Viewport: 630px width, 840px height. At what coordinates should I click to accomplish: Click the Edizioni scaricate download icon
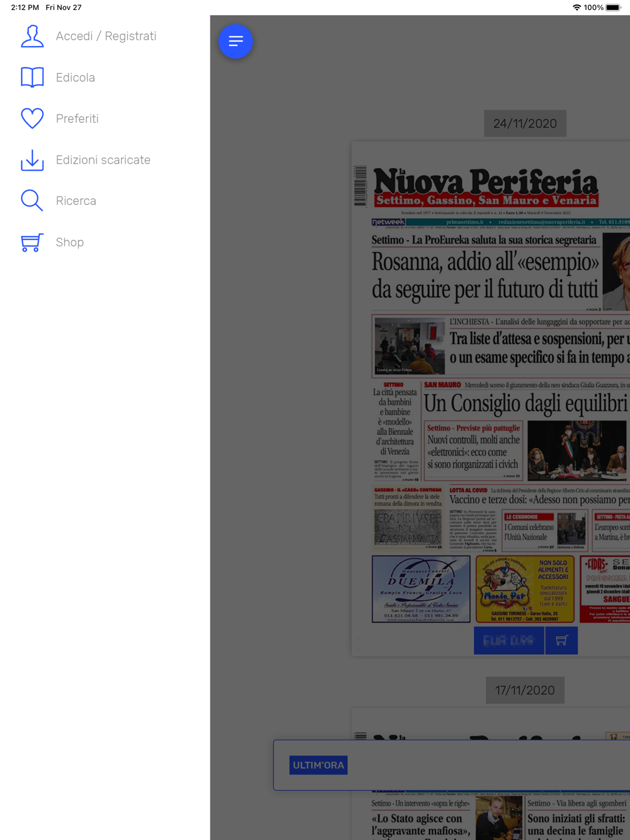[x=32, y=160]
